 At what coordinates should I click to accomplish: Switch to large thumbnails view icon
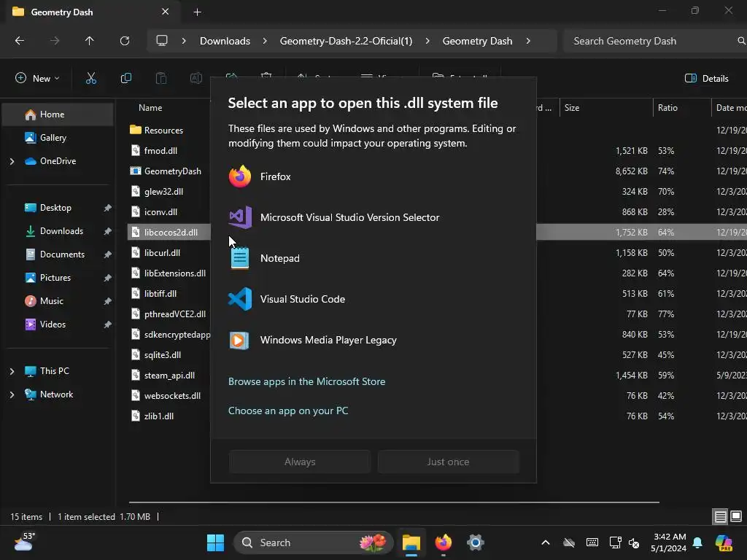point(736,517)
